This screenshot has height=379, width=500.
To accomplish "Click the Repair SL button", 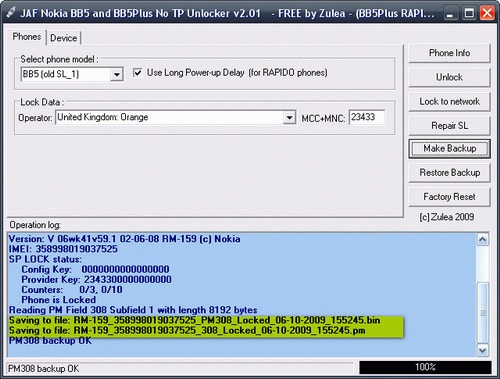I will coord(449,126).
